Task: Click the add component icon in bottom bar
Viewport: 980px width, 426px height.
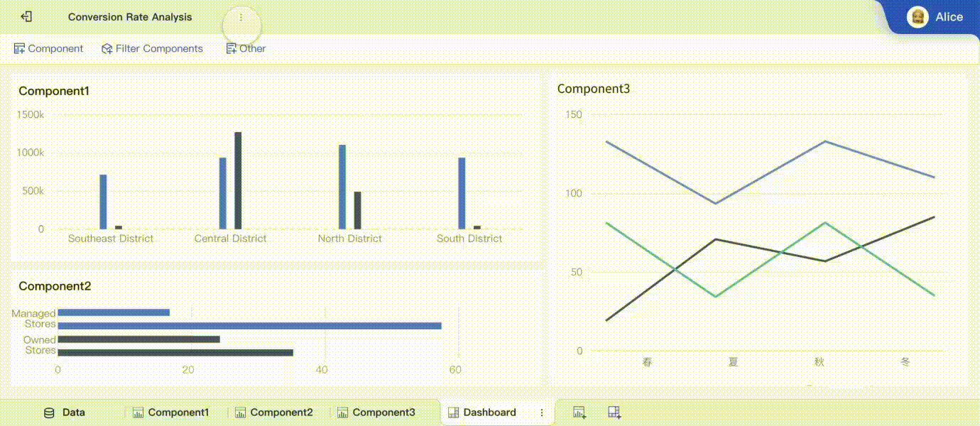Action: [x=579, y=413]
